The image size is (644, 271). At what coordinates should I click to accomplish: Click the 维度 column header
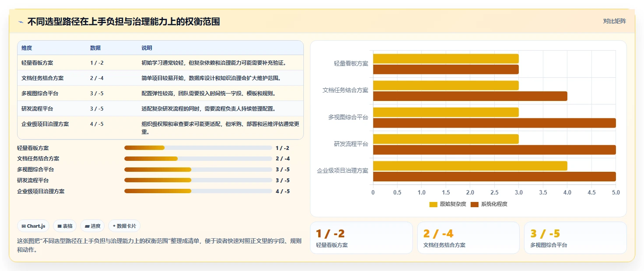[27, 48]
